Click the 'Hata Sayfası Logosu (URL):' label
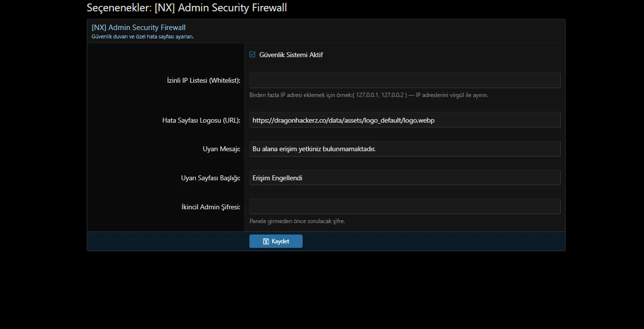 (201, 120)
